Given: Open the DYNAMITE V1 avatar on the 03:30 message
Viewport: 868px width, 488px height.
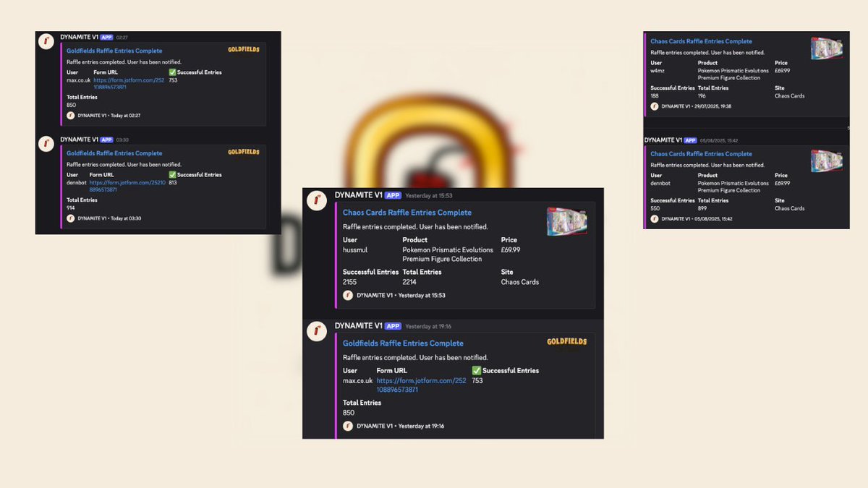Looking at the screenshot, I should coord(47,143).
